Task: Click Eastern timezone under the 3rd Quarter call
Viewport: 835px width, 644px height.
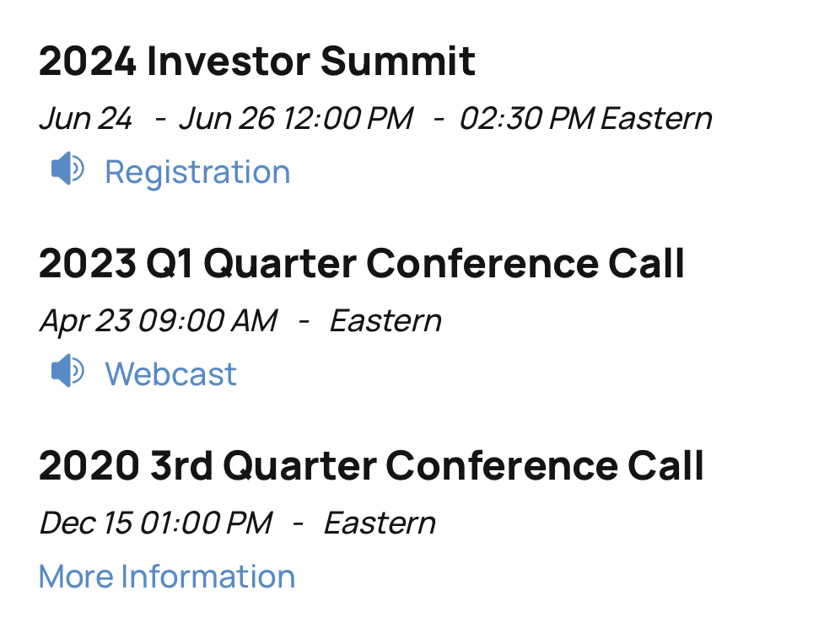Action: point(380,523)
